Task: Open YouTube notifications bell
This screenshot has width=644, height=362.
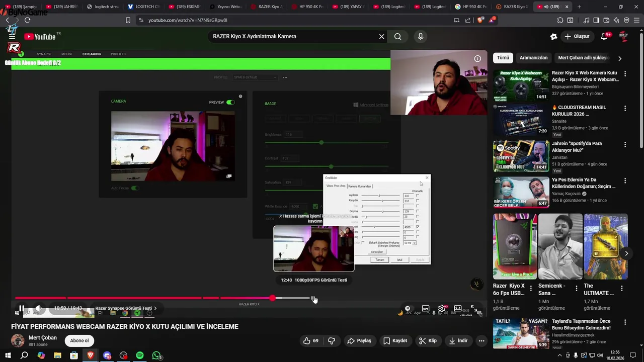Action: [x=604, y=36]
